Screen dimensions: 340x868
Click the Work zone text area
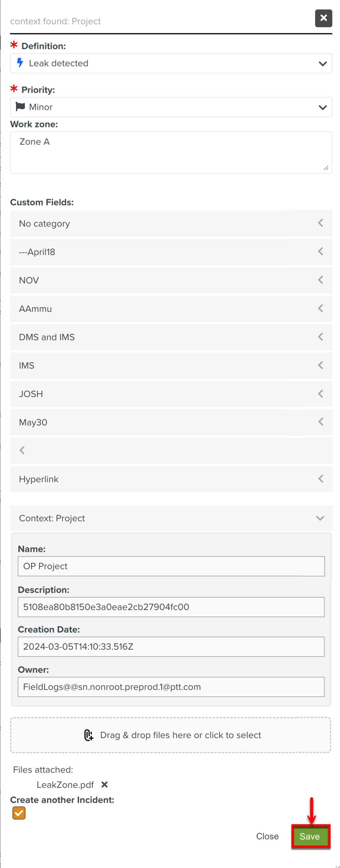point(171,152)
